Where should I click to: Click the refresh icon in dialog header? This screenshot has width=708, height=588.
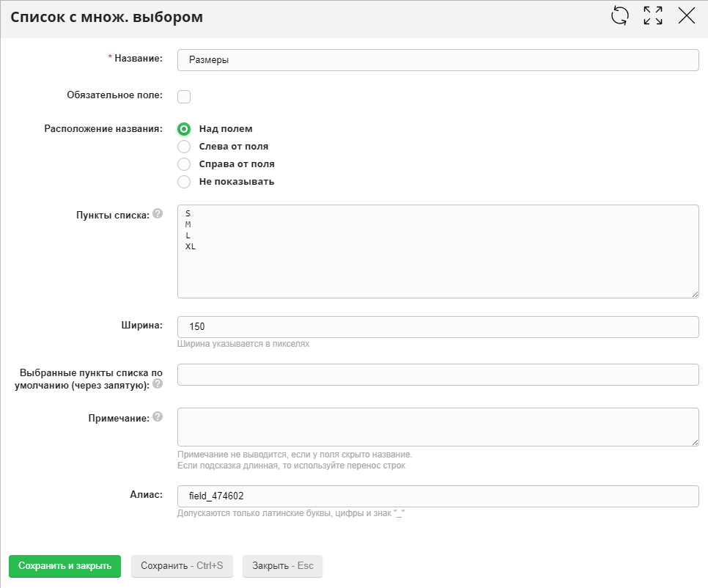[x=620, y=16]
